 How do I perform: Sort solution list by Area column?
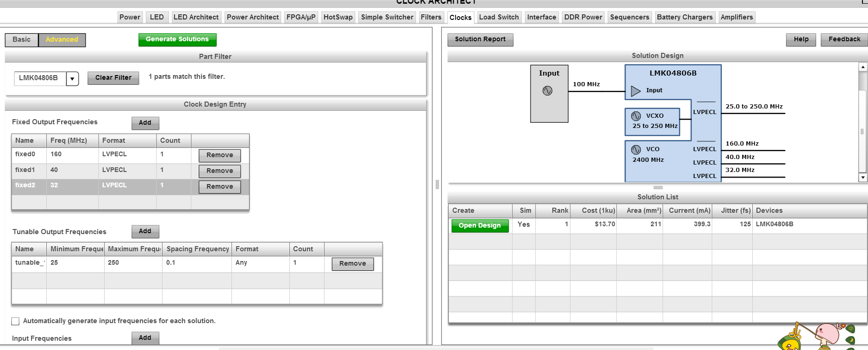click(640, 210)
